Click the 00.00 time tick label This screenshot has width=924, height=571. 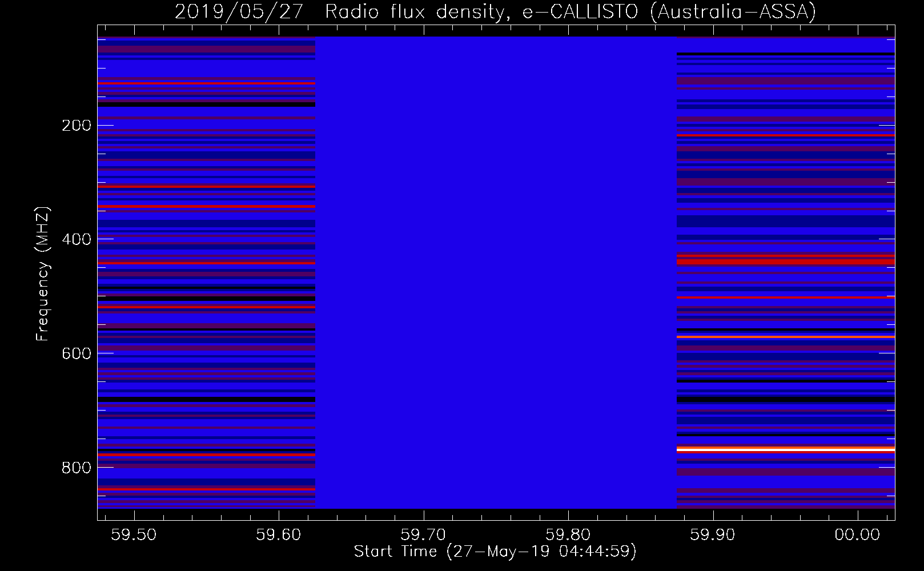[858, 534]
